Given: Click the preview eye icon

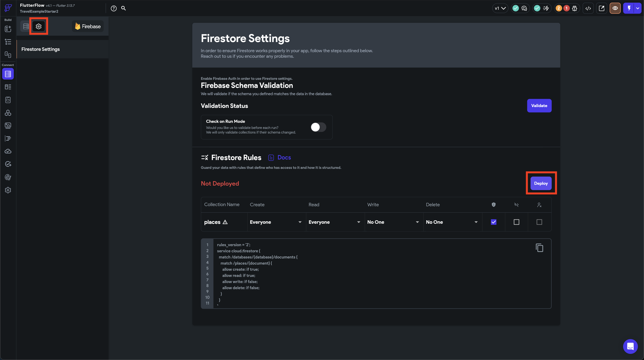Looking at the screenshot, I should [x=615, y=8].
